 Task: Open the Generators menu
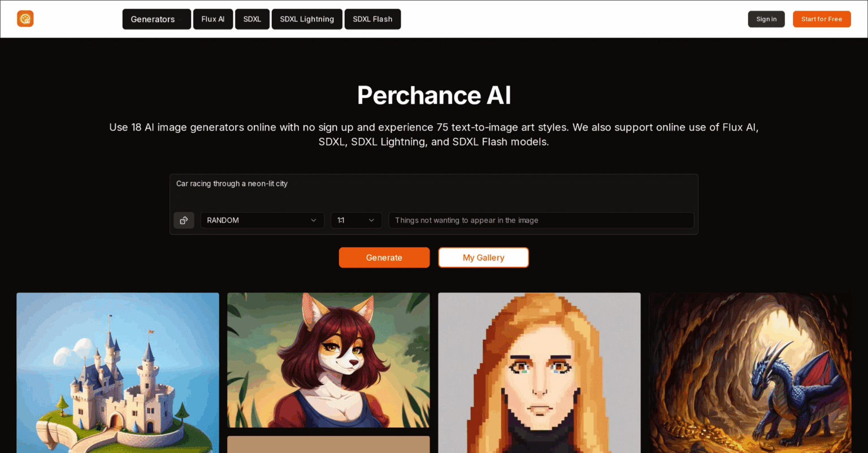pos(157,19)
